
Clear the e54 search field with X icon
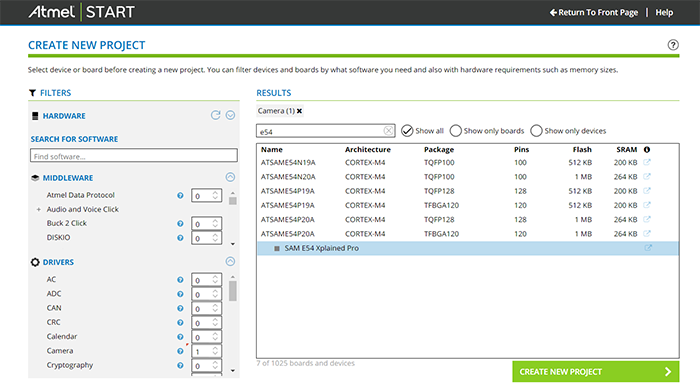(388, 131)
